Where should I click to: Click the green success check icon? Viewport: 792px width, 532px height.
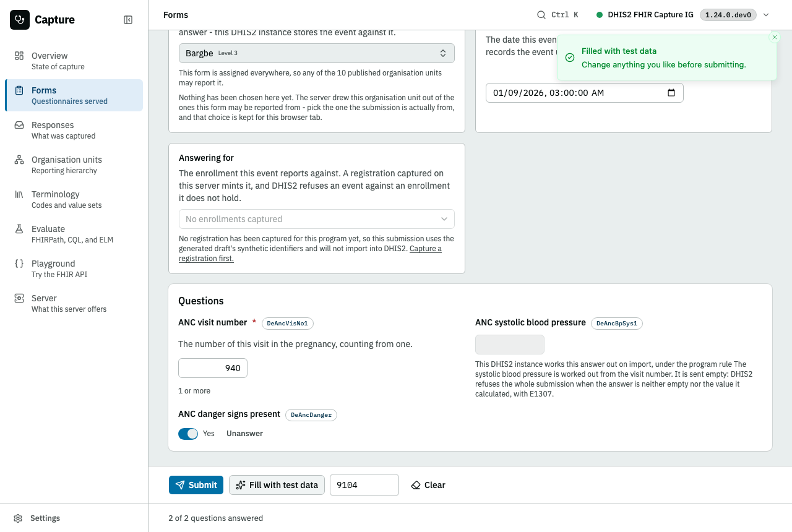point(570,58)
